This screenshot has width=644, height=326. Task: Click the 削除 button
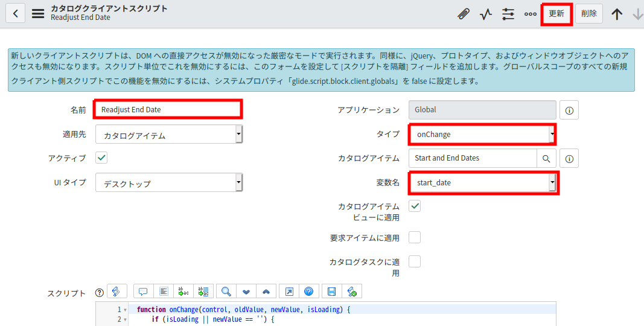click(589, 13)
